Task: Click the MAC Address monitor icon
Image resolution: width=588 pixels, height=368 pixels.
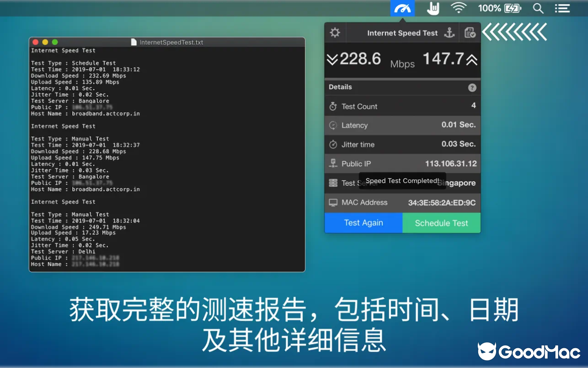Action: pyautogui.click(x=334, y=202)
